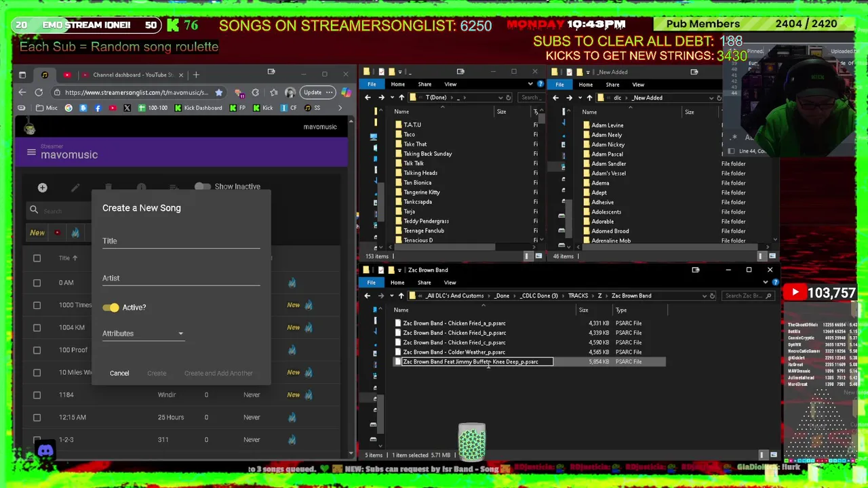868x488 pixels.
Task: Check the 1184 song checkbox
Action: (x=37, y=394)
